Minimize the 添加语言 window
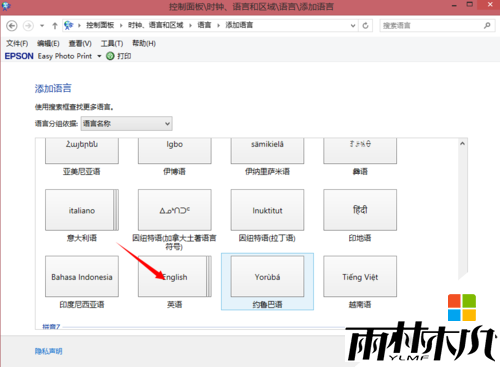The height and width of the screenshot is (367, 500). [x=454, y=6]
